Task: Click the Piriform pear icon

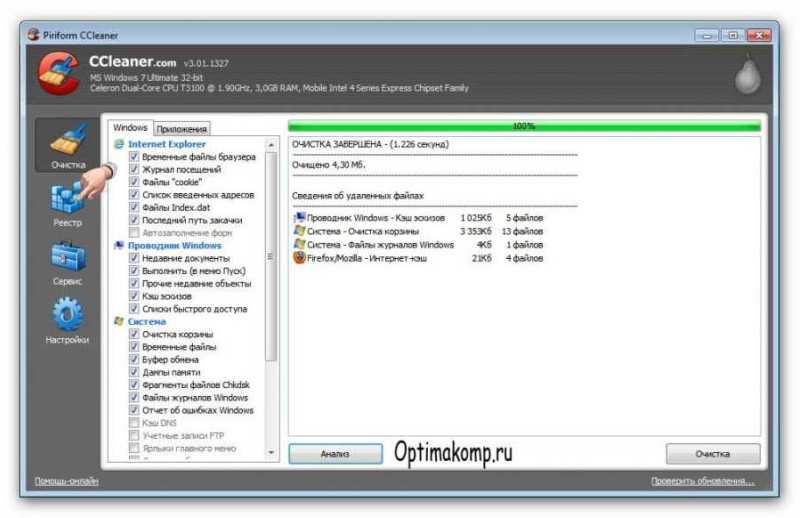Action: [x=747, y=75]
